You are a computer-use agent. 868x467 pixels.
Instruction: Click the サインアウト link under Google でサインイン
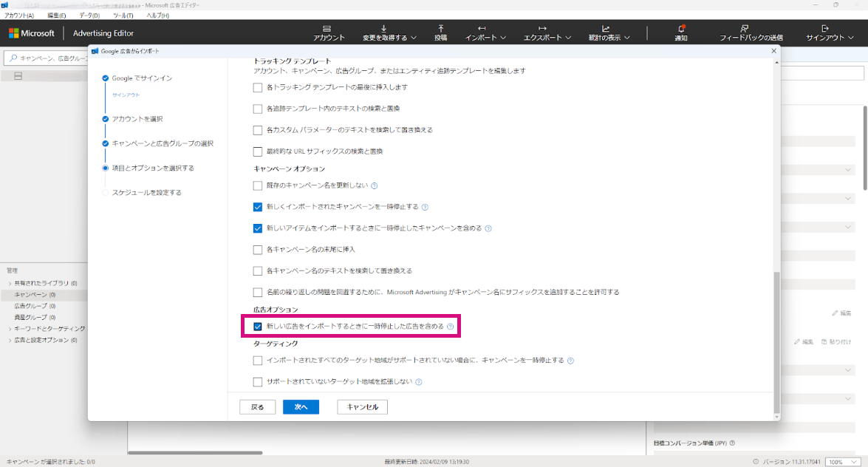(x=126, y=95)
